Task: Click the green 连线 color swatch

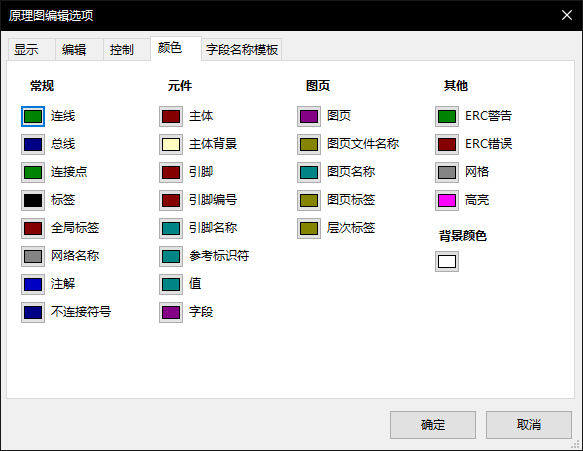Action: 33,116
